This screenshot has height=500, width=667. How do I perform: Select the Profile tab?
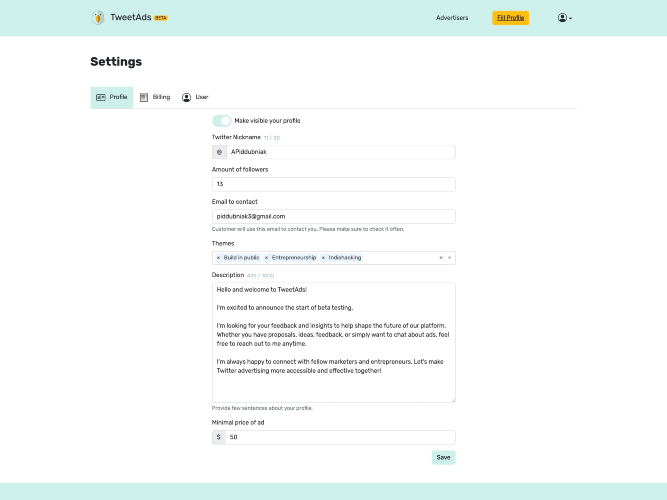111,97
